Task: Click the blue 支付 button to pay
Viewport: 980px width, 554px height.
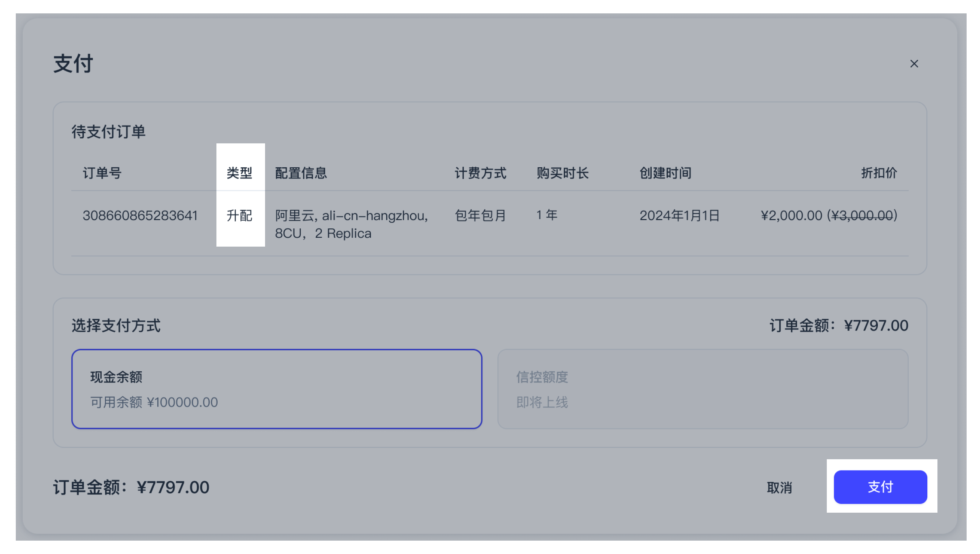Action: pos(881,487)
